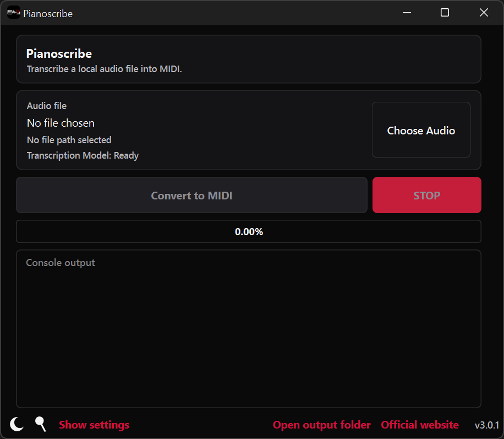
Task: Click the 'Audio file' label
Action: click(x=47, y=106)
